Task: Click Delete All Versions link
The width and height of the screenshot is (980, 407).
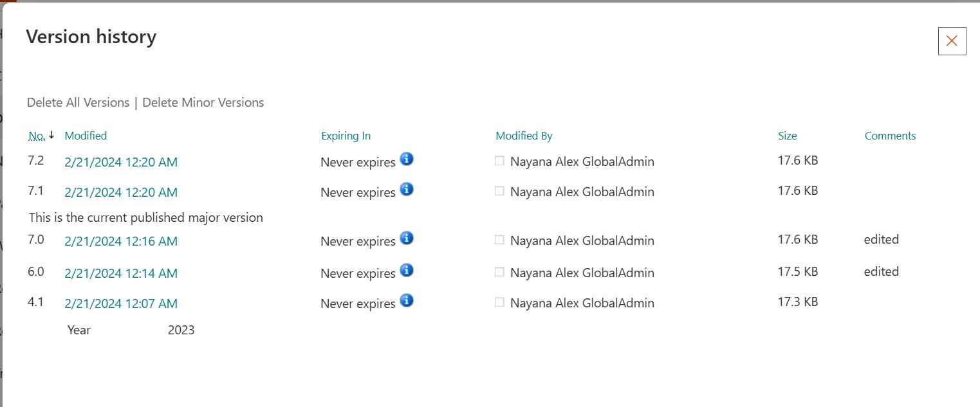Action: (78, 102)
